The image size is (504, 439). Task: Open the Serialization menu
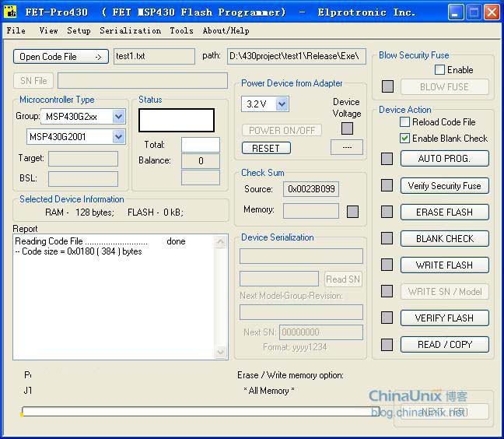point(130,30)
